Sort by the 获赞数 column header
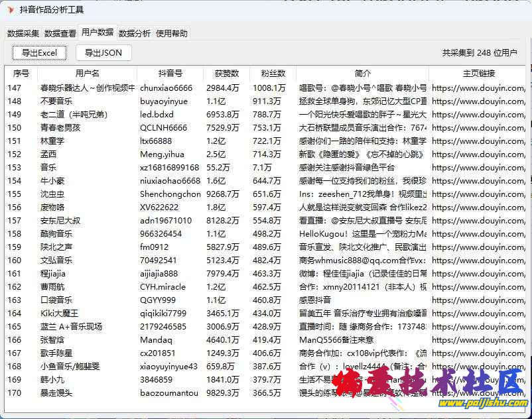The height and width of the screenshot is (419, 532). click(226, 74)
